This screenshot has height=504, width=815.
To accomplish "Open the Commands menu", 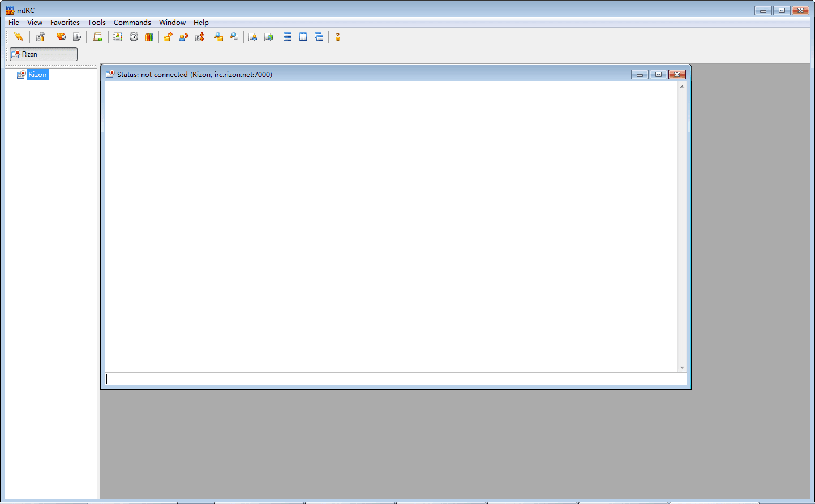I will [x=132, y=23].
